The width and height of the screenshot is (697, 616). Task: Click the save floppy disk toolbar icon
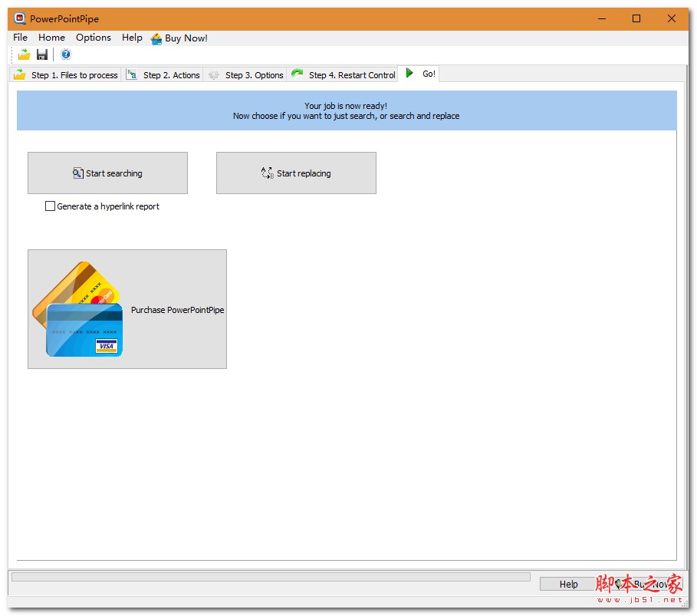(42, 54)
